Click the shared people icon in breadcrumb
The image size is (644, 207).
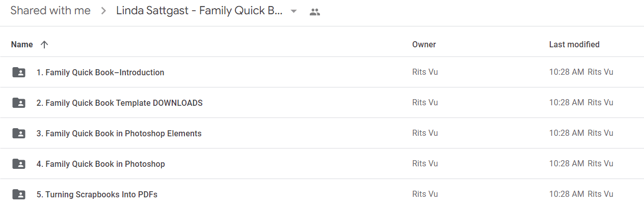click(x=315, y=12)
